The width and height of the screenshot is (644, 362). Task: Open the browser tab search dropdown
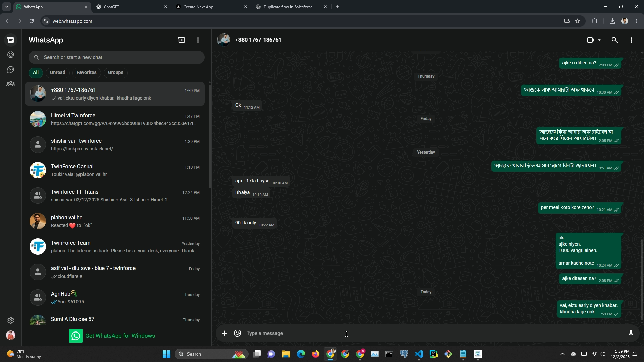[6, 7]
